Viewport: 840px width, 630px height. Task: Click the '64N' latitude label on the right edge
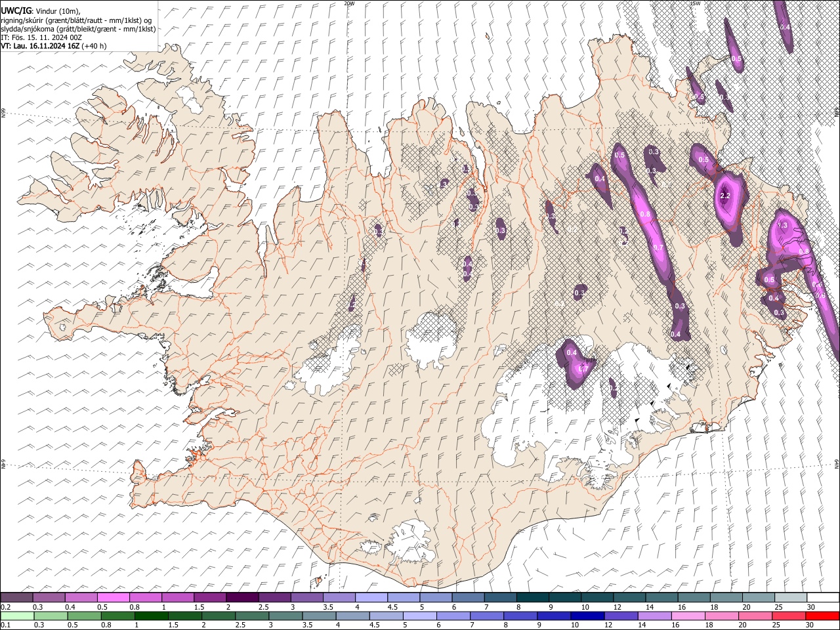click(x=837, y=463)
